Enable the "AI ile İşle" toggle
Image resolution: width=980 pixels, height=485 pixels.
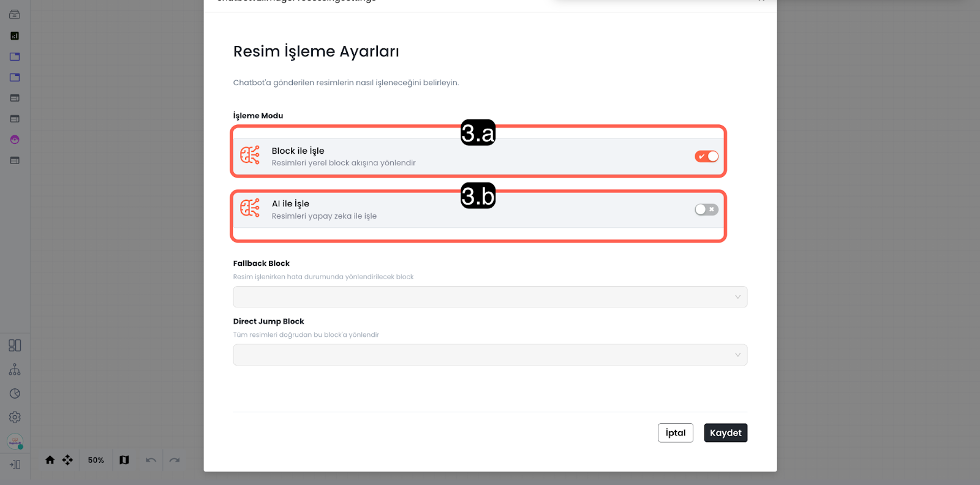[x=706, y=209]
